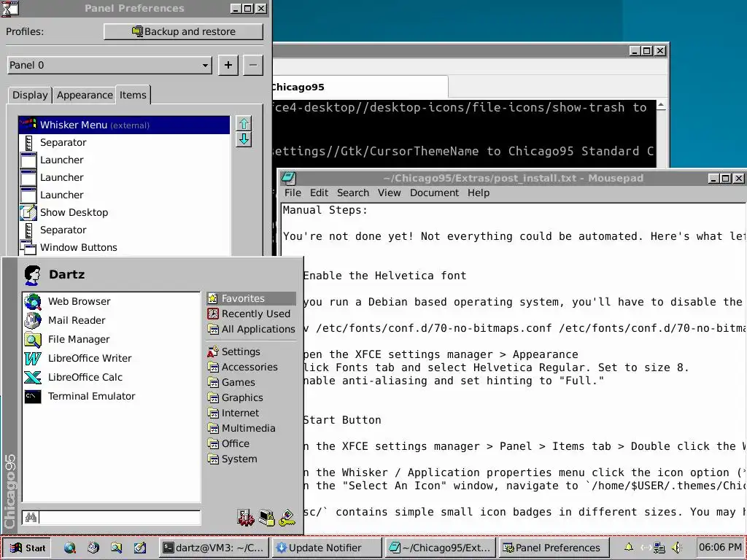Select first Launcher in panel items list
Viewport: 747px width, 560px height.
[124, 160]
